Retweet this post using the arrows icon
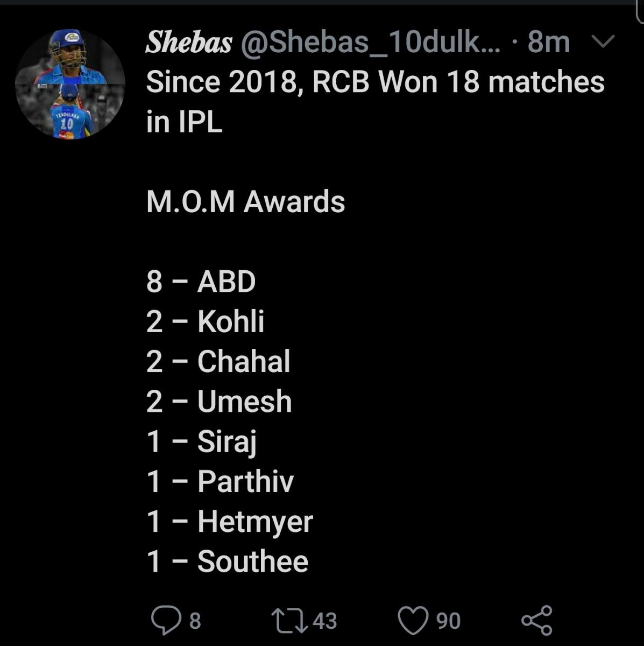 (289, 620)
